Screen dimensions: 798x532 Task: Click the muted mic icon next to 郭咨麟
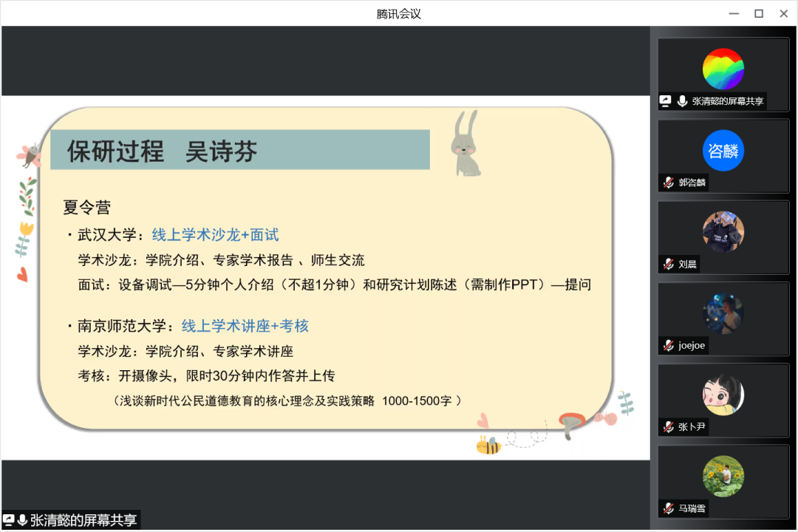(668, 183)
